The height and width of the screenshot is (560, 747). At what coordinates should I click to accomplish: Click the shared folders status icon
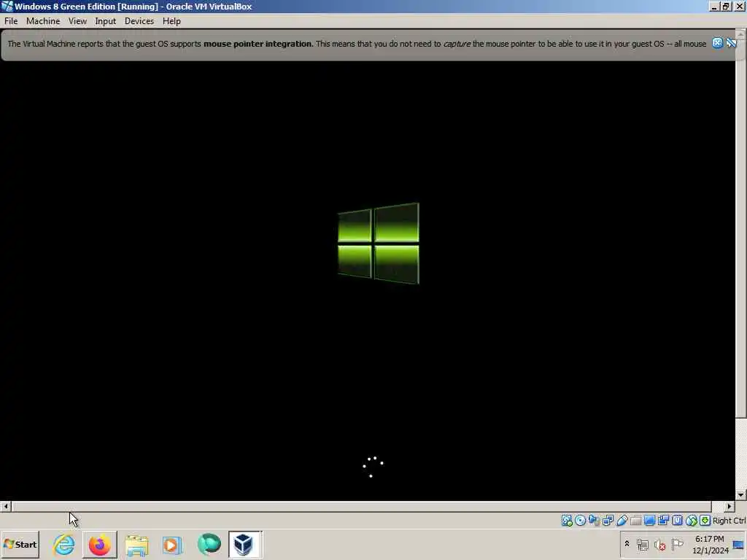(x=635, y=521)
